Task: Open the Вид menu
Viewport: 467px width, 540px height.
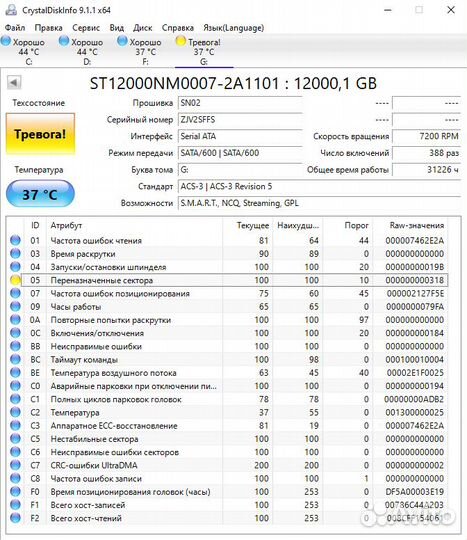Action: coord(117,28)
